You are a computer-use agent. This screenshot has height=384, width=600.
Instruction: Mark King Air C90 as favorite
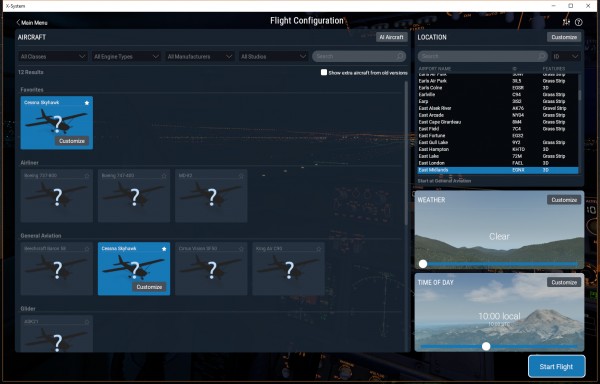click(319, 249)
